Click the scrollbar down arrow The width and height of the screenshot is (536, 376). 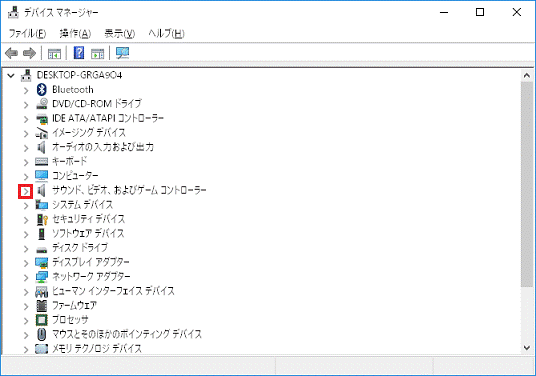(x=527, y=348)
